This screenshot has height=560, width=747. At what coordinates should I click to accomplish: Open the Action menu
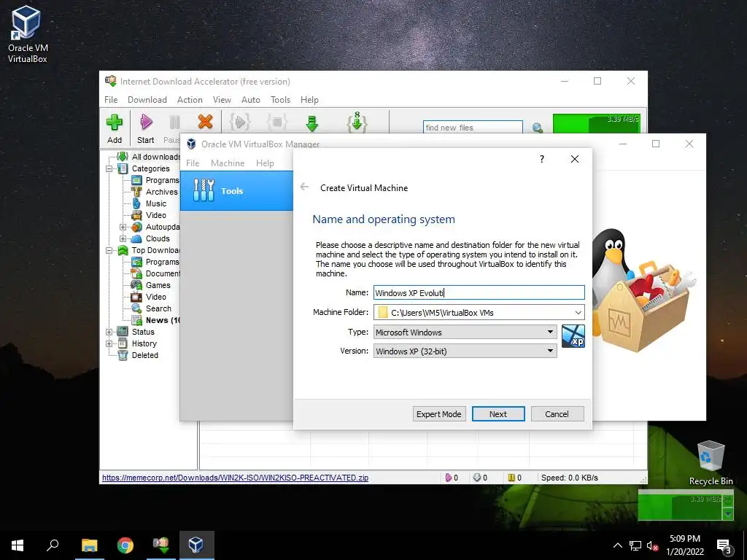tap(190, 99)
